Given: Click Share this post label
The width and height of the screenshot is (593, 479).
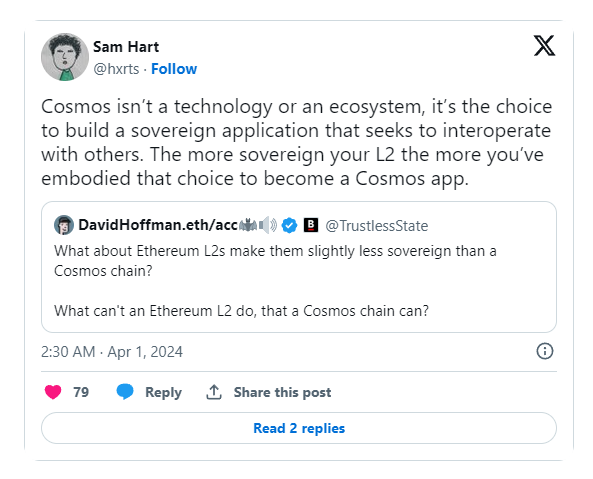Looking at the screenshot, I should [x=282, y=392].
